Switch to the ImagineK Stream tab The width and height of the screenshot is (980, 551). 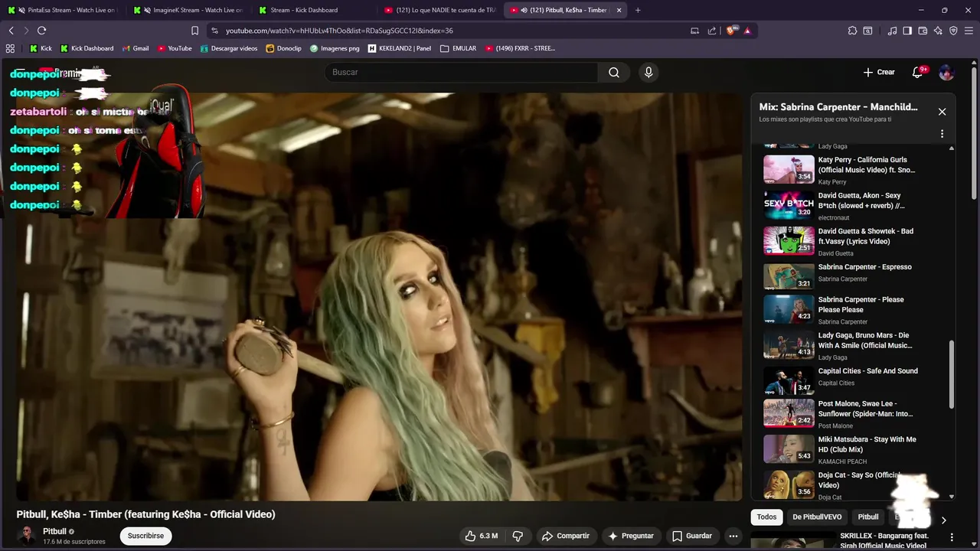[188, 10]
